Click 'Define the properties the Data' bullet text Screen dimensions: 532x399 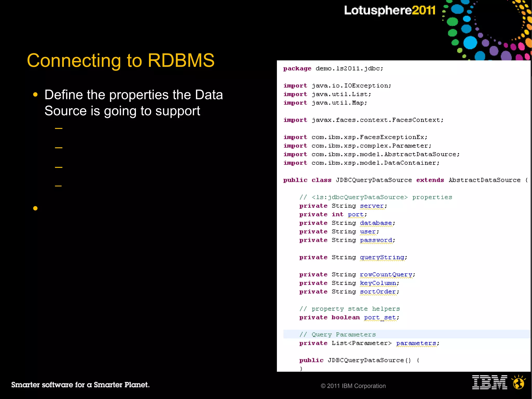point(134,95)
